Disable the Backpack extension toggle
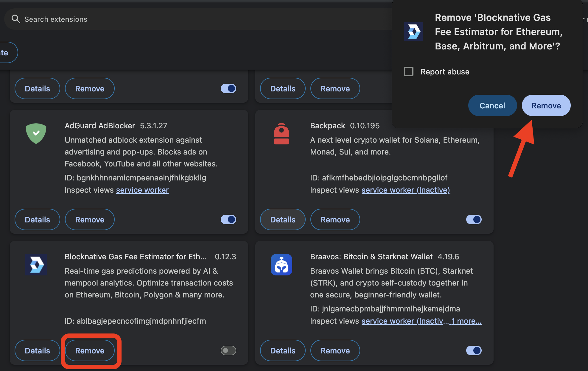This screenshot has width=588, height=371. (x=474, y=219)
